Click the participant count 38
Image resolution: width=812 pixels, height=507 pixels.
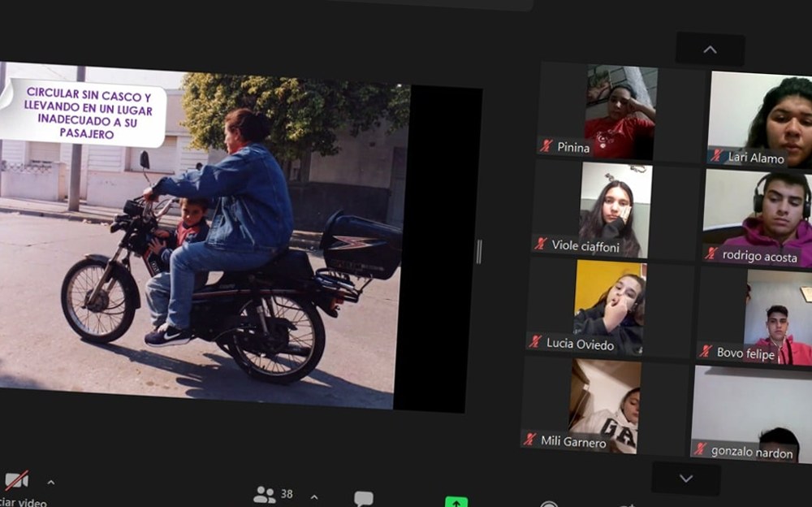[287, 494]
